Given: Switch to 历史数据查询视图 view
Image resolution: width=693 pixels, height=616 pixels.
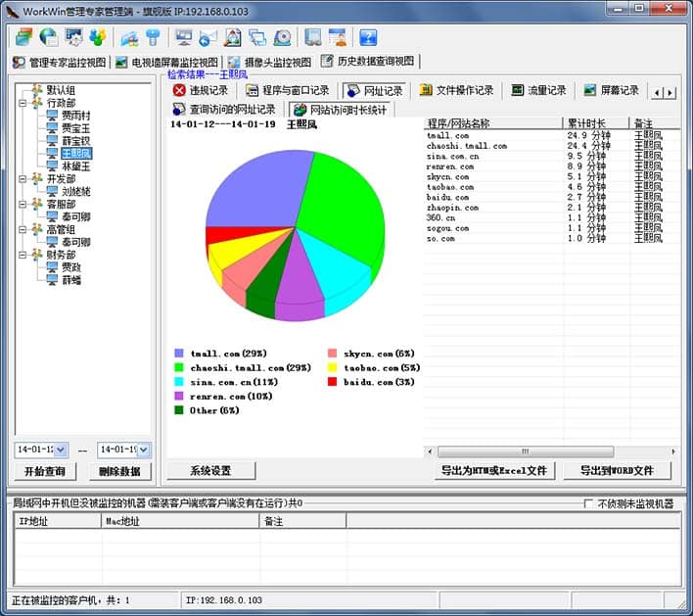Looking at the screenshot, I should point(368,62).
